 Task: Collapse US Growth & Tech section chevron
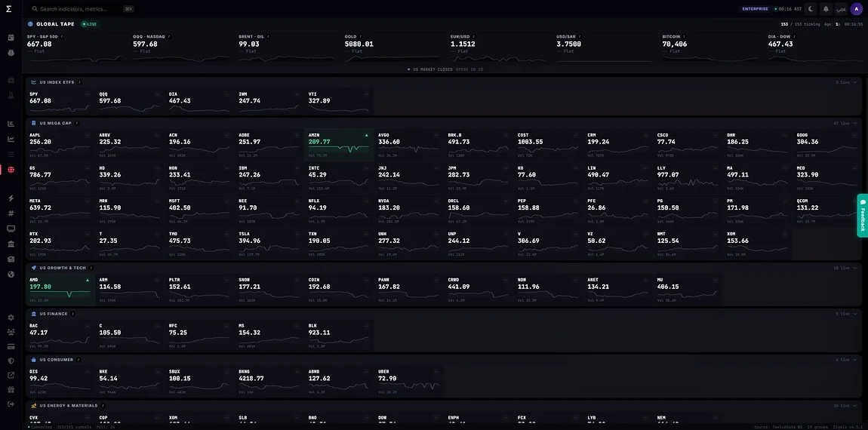tap(854, 268)
